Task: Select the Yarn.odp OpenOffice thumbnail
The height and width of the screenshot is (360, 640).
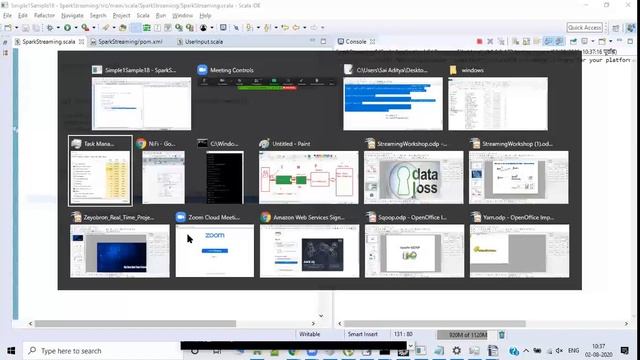Action: 519,251
